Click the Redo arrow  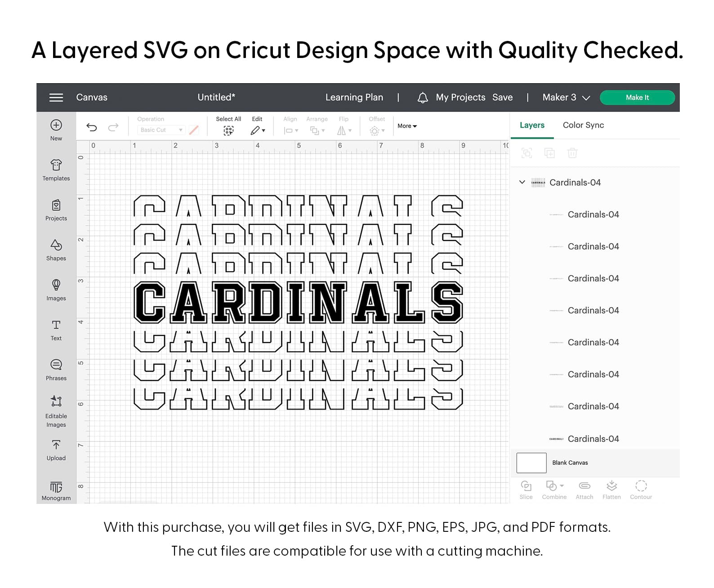(113, 127)
